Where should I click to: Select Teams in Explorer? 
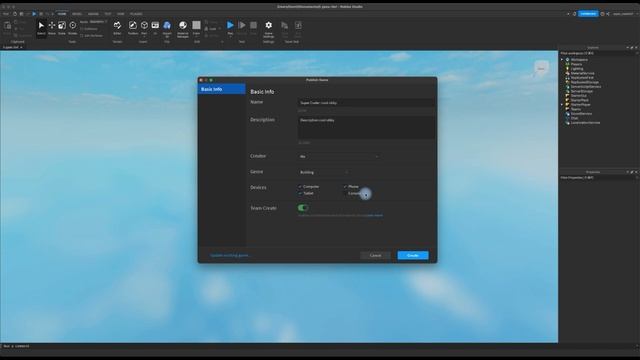[x=576, y=109]
